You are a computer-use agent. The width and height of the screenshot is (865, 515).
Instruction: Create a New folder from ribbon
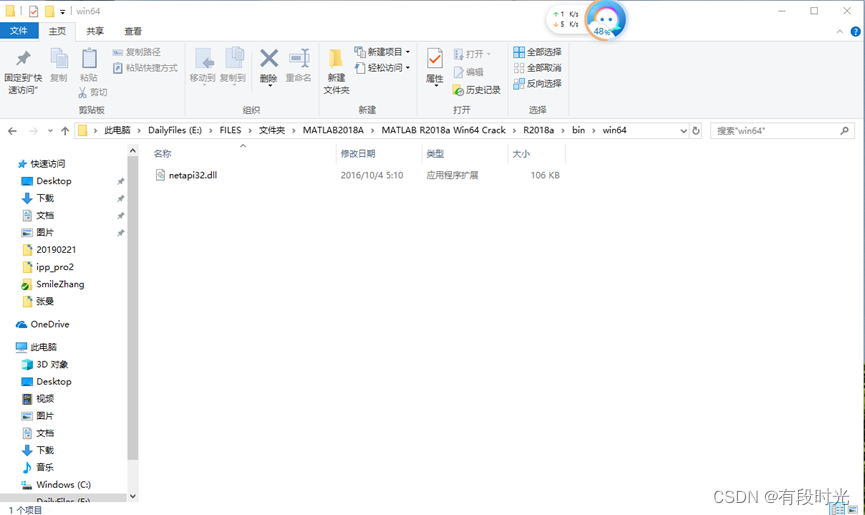336,72
